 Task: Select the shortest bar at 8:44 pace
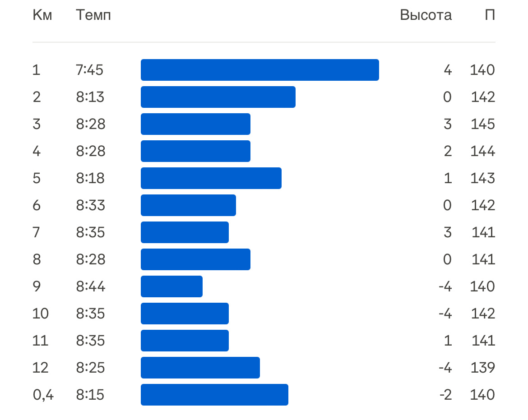click(171, 286)
